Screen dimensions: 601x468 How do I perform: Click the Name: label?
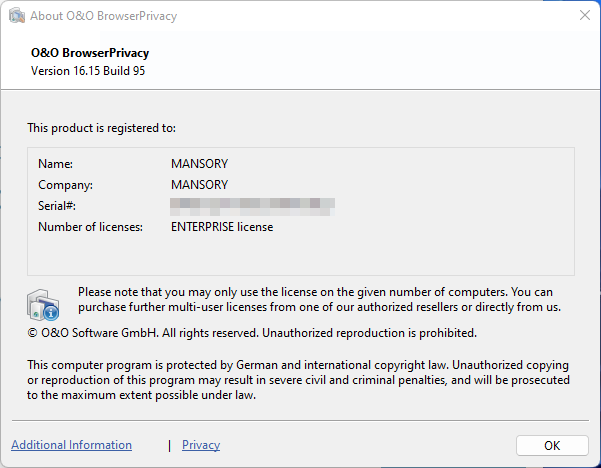coord(55,163)
